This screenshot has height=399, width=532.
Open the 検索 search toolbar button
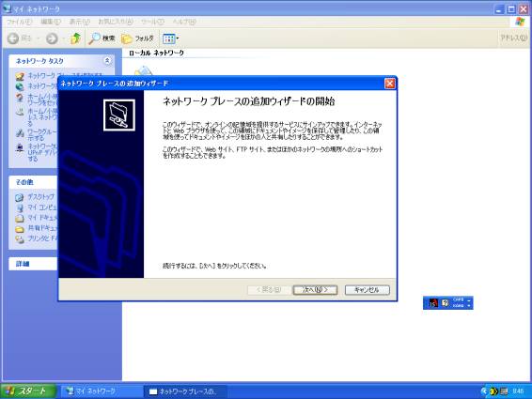click(102, 38)
